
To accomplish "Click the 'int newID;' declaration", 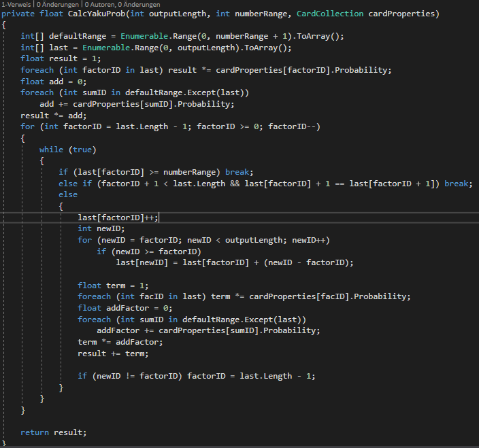I will tap(101, 228).
